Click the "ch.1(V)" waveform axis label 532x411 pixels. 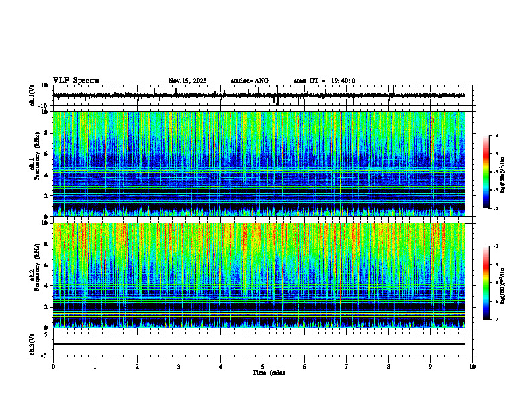coord(32,95)
